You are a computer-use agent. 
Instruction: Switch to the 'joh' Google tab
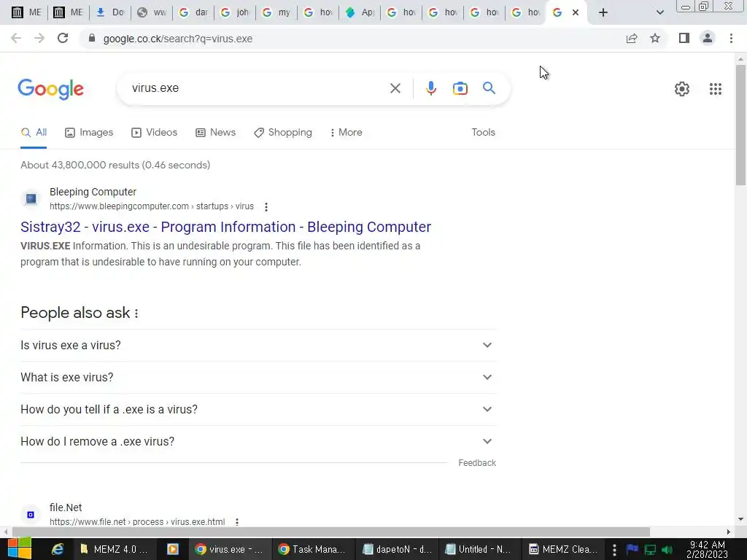tap(235, 12)
